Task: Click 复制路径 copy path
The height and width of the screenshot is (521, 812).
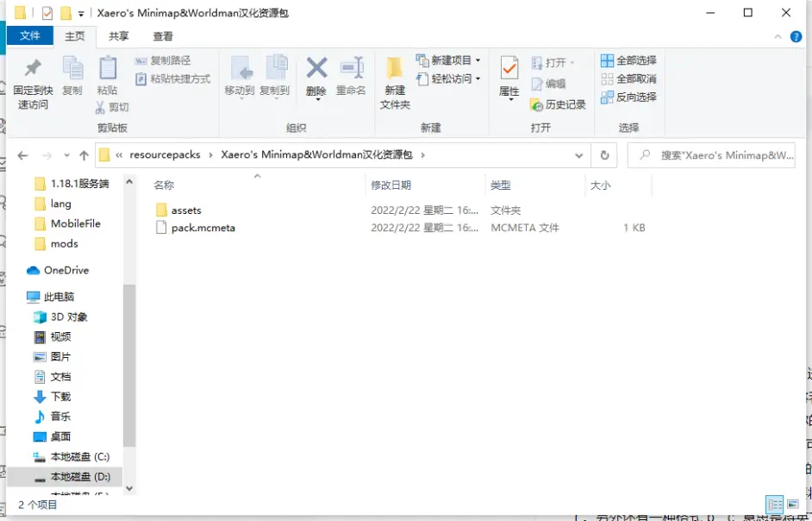Action: [x=163, y=60]
